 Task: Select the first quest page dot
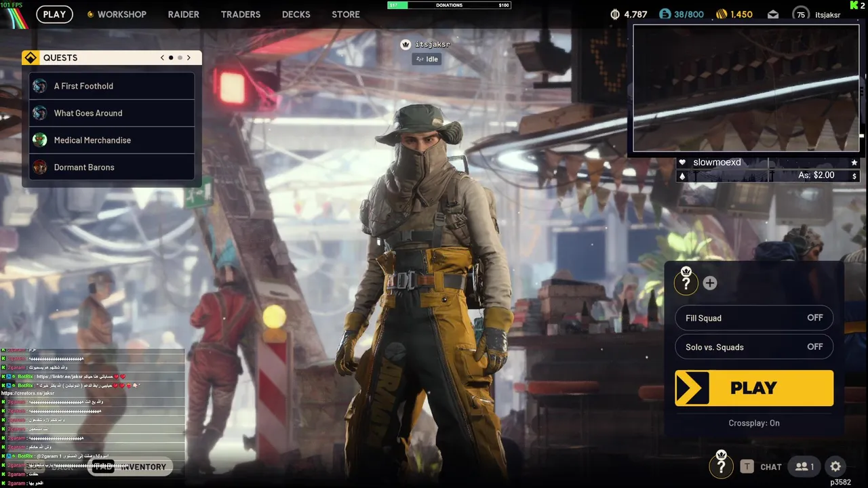(x=171, y=58)
